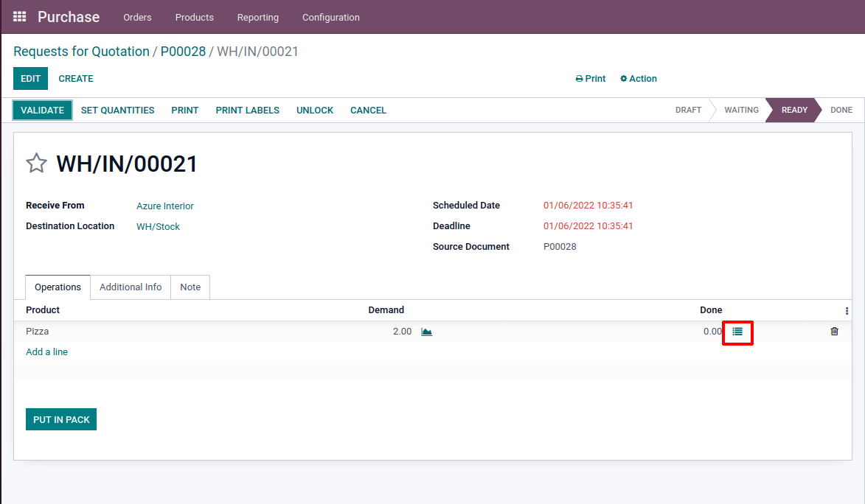
Task: Open the Orders menu
Action: tap(137, 17)
